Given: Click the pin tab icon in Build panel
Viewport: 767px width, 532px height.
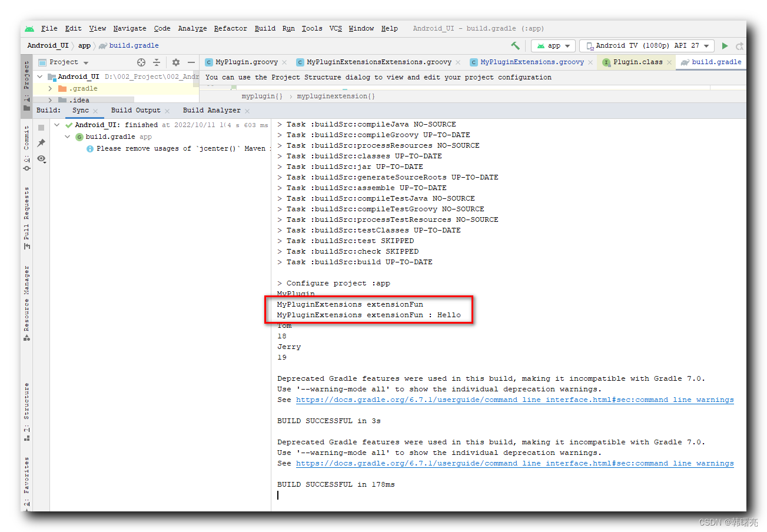Looking at the screenshot, I should click(x=41, y=143).
